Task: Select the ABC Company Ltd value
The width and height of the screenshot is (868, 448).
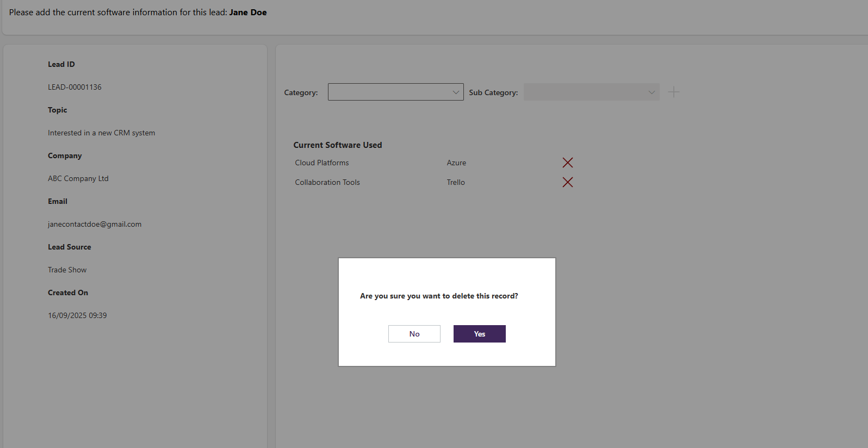Action: (78, 178)
